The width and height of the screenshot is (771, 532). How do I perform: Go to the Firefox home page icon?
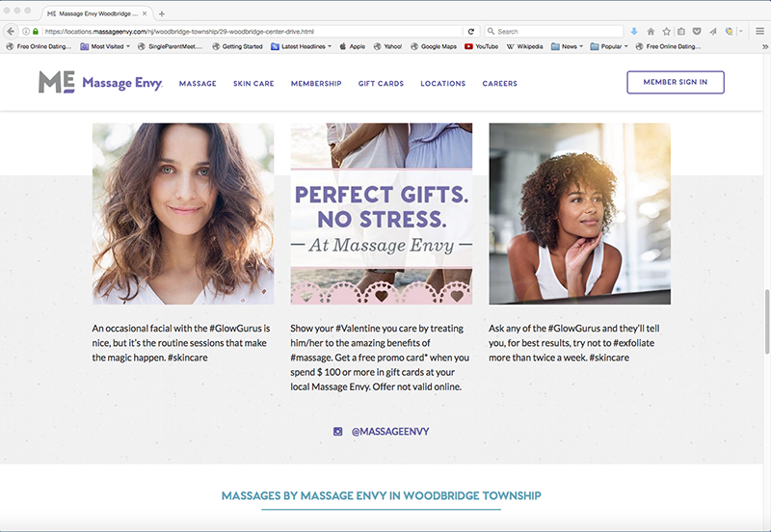click(651, 32)
